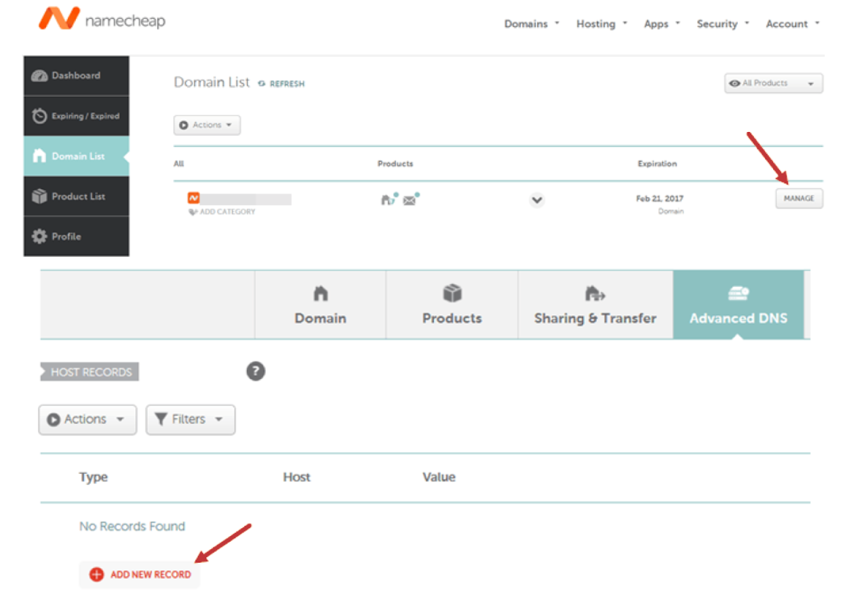Click Add Category under the domain
This screenshot has height=606, width=868.
[222, 212]
